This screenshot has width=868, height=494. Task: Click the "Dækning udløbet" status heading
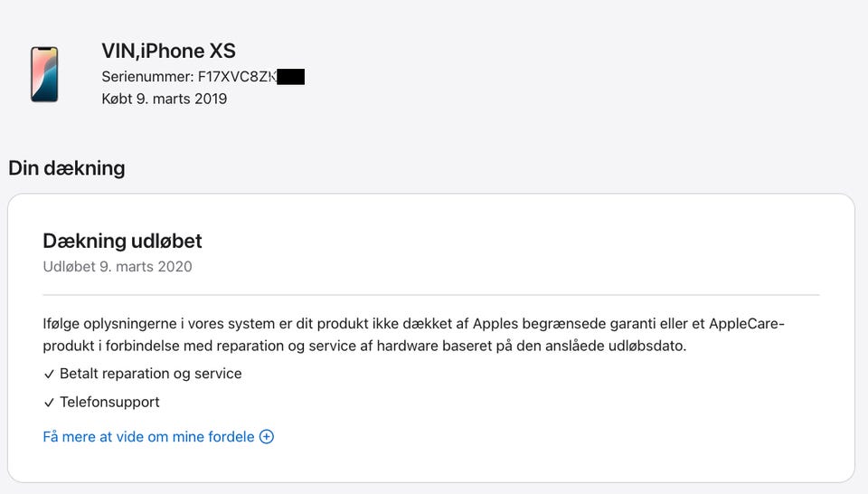pyautogui.click(x=122, y=241)
